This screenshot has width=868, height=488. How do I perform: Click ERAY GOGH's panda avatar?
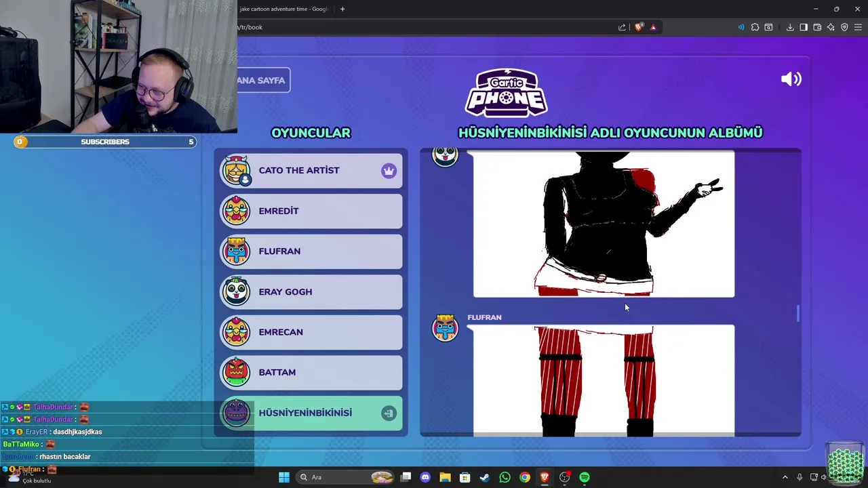click(x=237, y=291)
